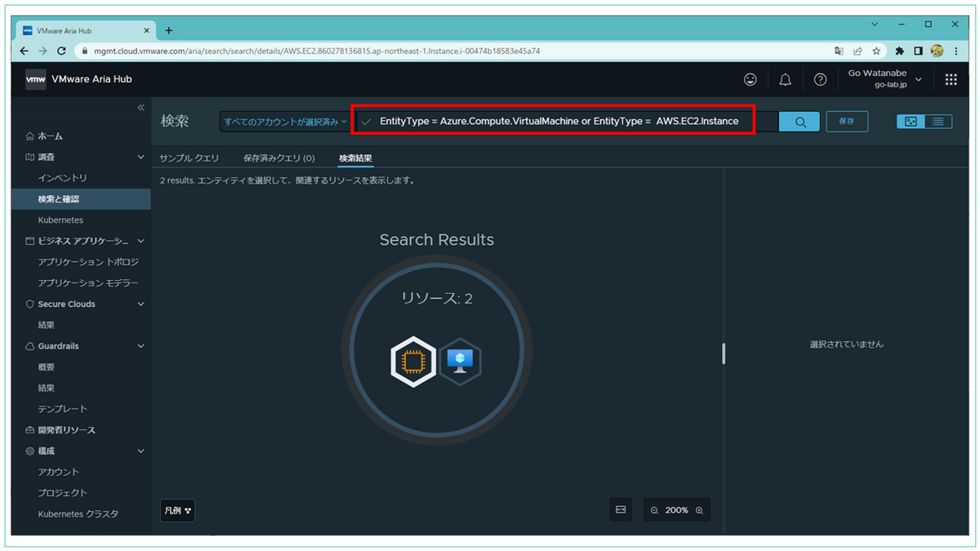Image resolution: width=980 pixels, height=551 pixels.
Task: Collapse the 構成 section chevron
Action: pyautogui.click(x=140, y=451)
